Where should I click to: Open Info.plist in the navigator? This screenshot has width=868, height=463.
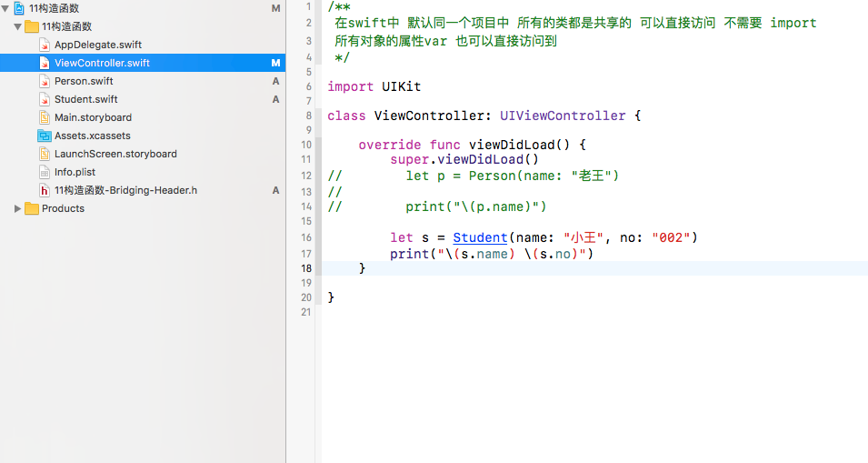tap(75, 172)
